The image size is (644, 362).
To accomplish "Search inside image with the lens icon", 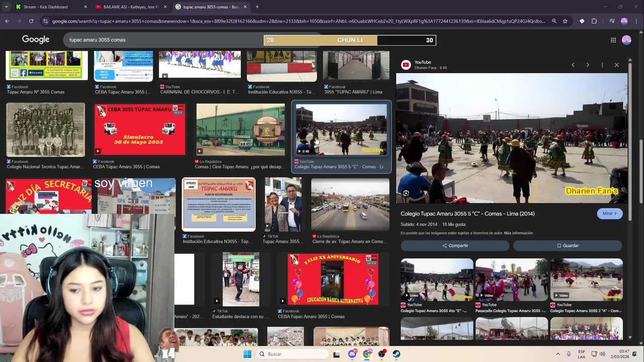I will [406, 193].
